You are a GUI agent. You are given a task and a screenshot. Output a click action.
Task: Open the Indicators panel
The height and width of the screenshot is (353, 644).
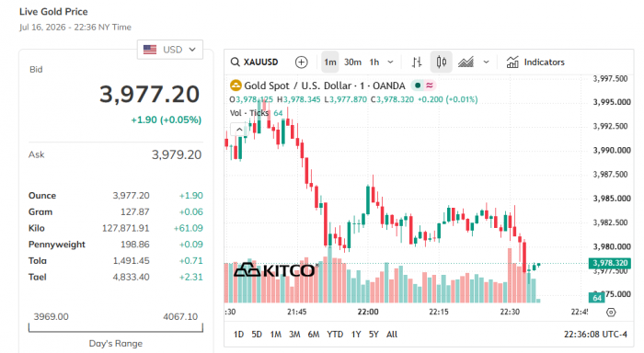pyautogui.click(x=535, y=62)
